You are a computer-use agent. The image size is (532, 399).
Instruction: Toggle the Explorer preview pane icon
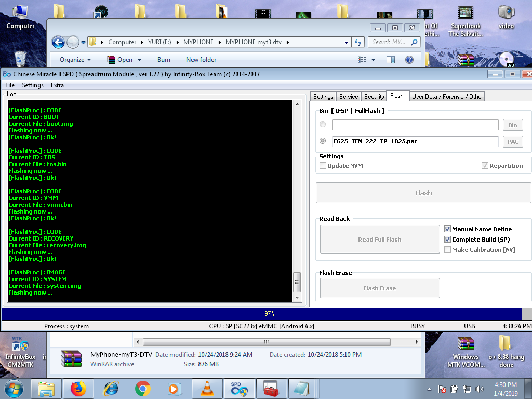pyautogui.click(x=391, y=60)
